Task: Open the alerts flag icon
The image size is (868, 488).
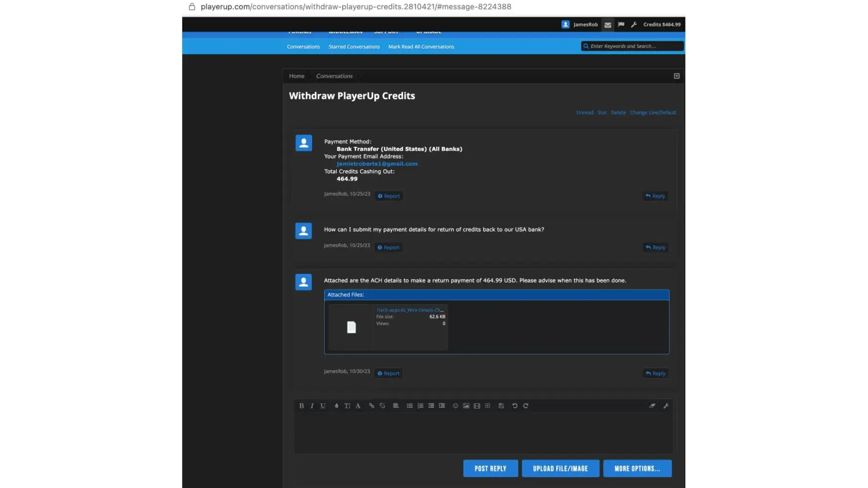Action: 621,24
